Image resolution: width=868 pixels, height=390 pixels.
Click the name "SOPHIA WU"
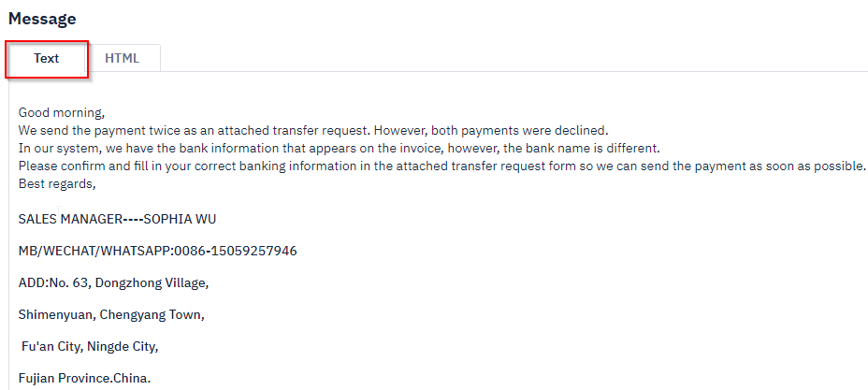(x=180, y=219)
